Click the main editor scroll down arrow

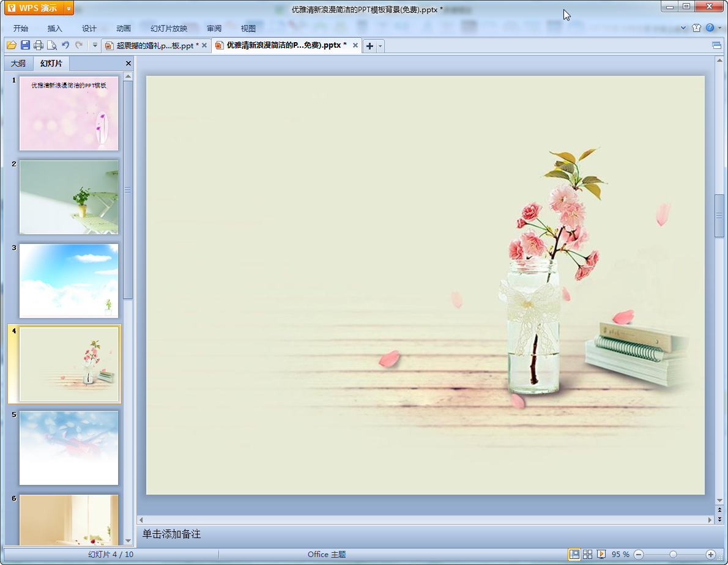pos(719,501)
